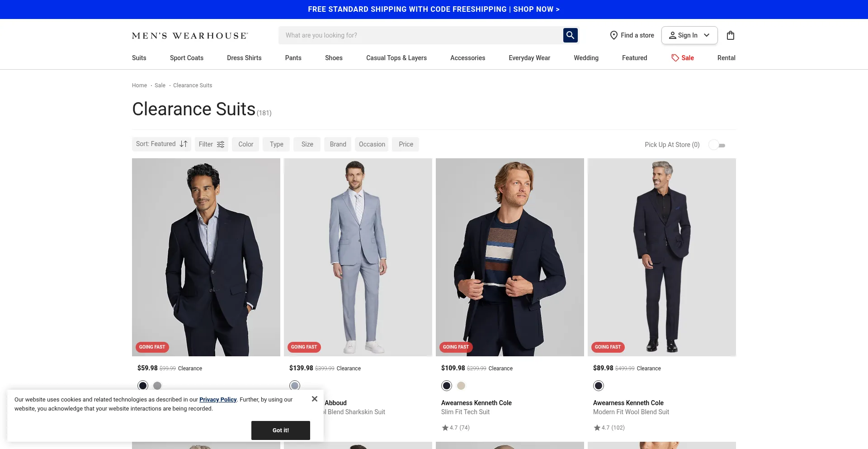The image size is (868, 449).
Task: Toggle the Pick Up At Store switch
Action: coord(717,145)
